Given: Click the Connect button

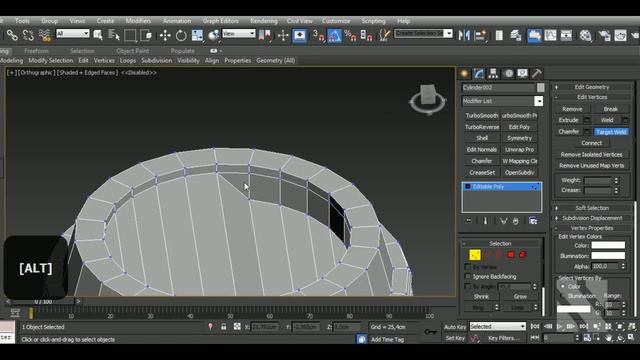Looking at the screenshot, I should [x=591, y=143].
